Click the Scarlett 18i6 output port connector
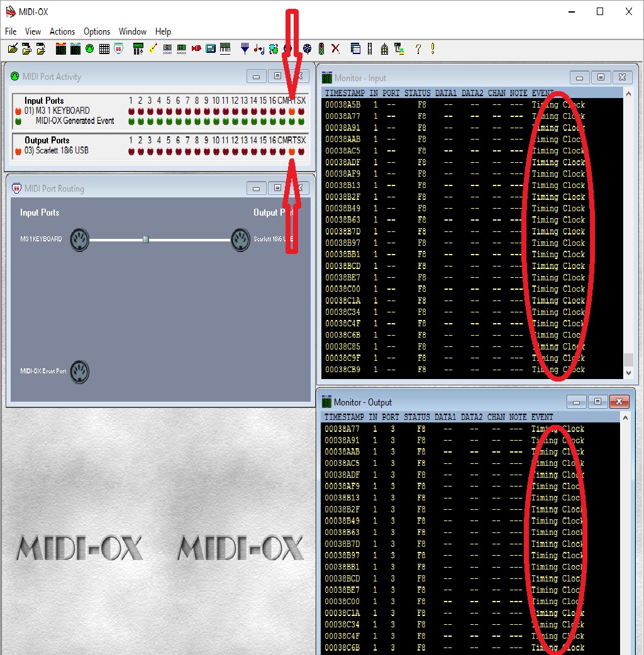644x655 pixels. tap(241, 239)
